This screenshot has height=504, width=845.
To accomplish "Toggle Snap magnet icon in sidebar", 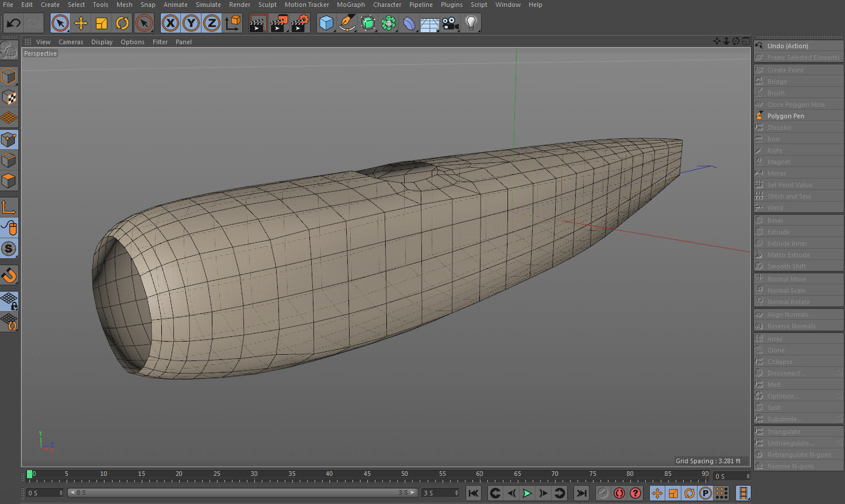I will [9, 276].
